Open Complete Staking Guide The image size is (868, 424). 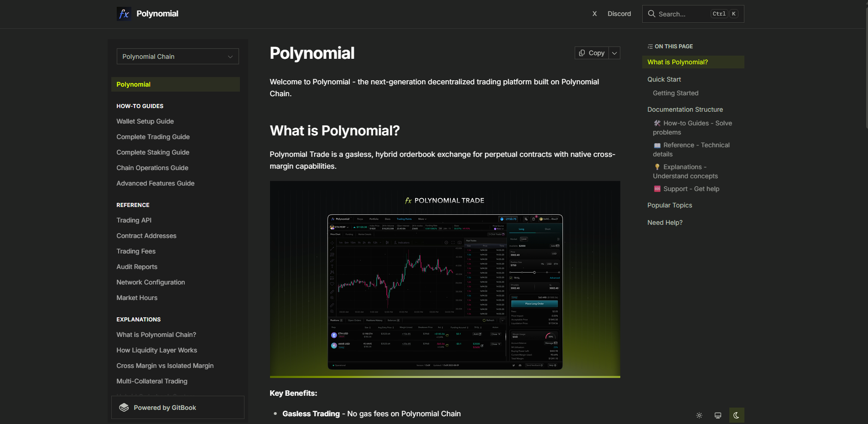coord(153,152)
